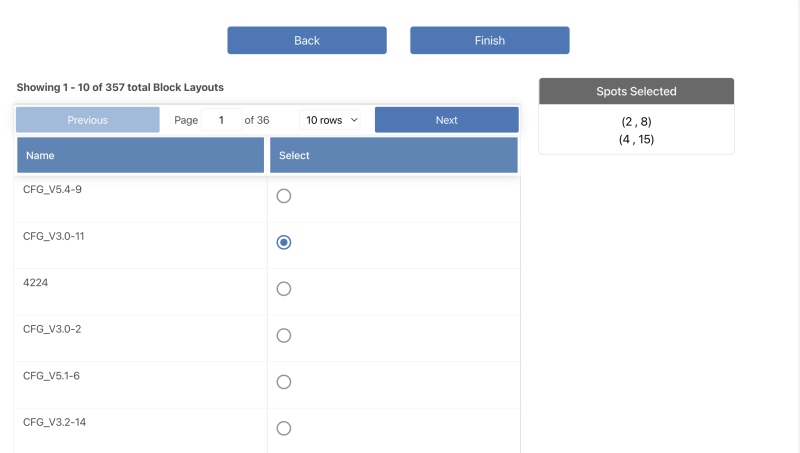The width and height of the screenshot is (800, 453).
Task: Go to the Previous page of layouts
Action: click(88, 120)
